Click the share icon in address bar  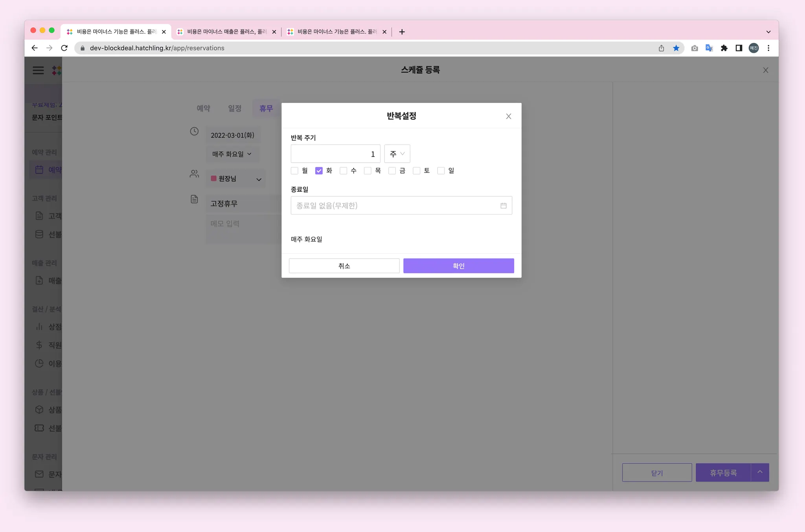point(661,48)
